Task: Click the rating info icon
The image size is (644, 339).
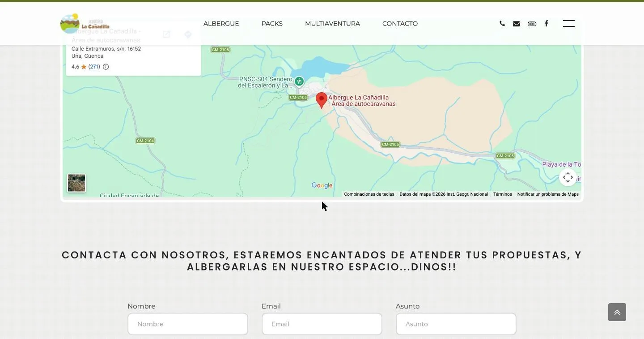Action: [x=106, y=67]
